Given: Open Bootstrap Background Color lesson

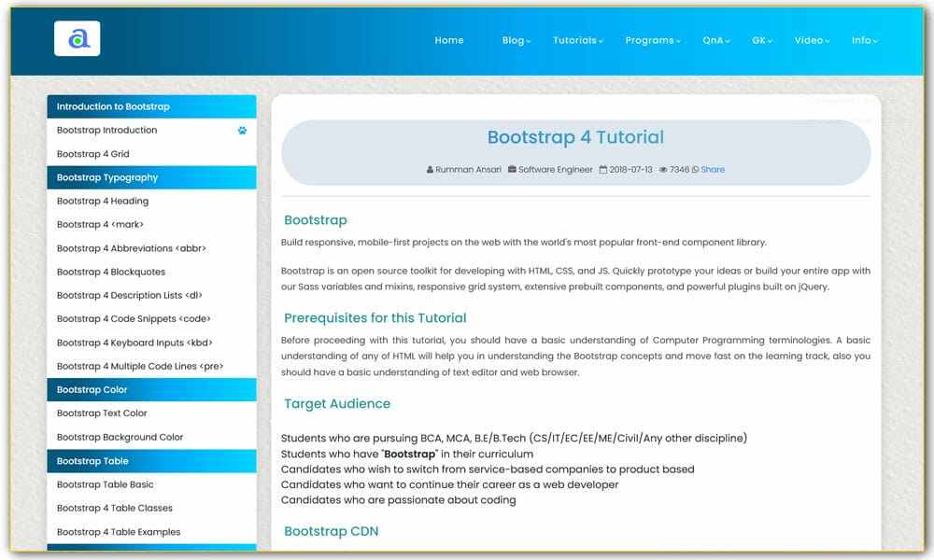Looking at the screenshot, I should (x=152, y=437).
